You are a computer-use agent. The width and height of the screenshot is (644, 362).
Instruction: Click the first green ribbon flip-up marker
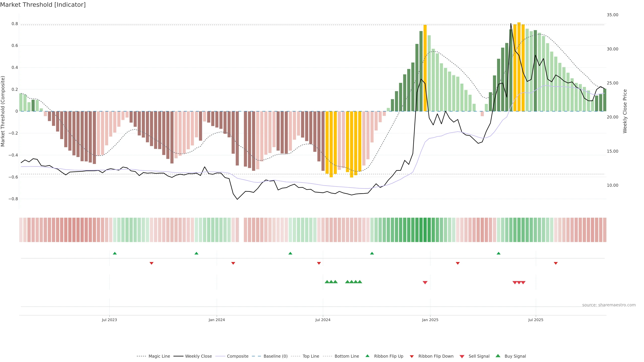[115, 253]
